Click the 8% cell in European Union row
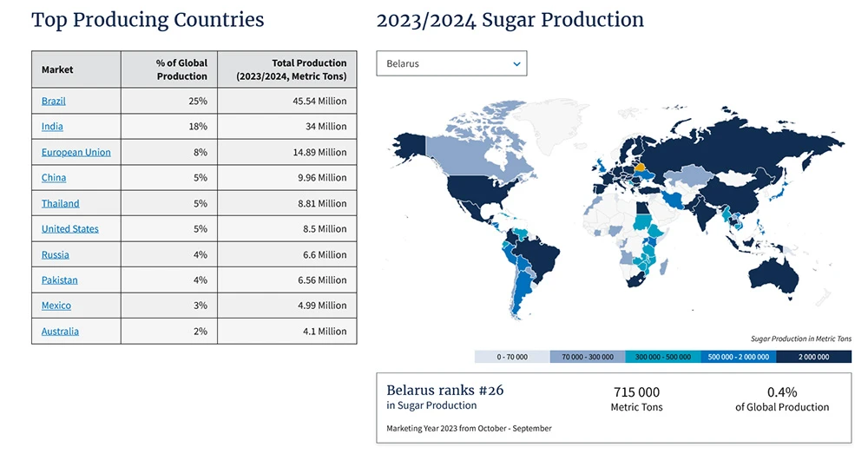Viewport: 868px width, 454px height. pyautogui.click(x=169, y=152)
